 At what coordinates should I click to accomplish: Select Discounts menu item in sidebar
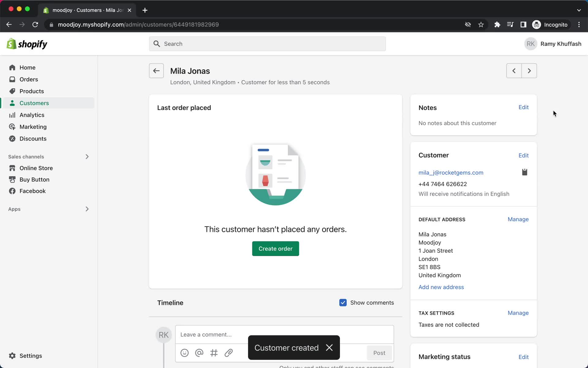click(x=32, y=138)
